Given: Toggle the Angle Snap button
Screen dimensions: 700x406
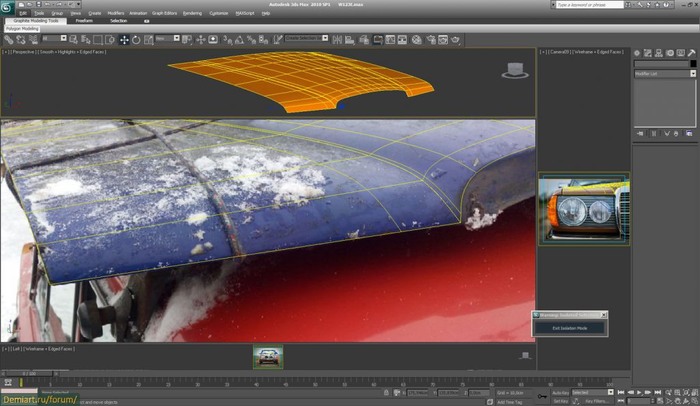Looking at the screenshot, I should (239, 40).
